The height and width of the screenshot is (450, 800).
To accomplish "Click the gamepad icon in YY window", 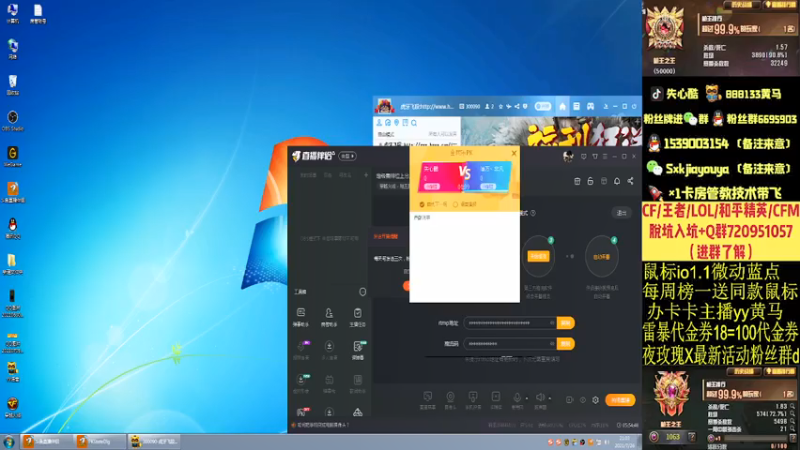I will [x=590, y=106].
